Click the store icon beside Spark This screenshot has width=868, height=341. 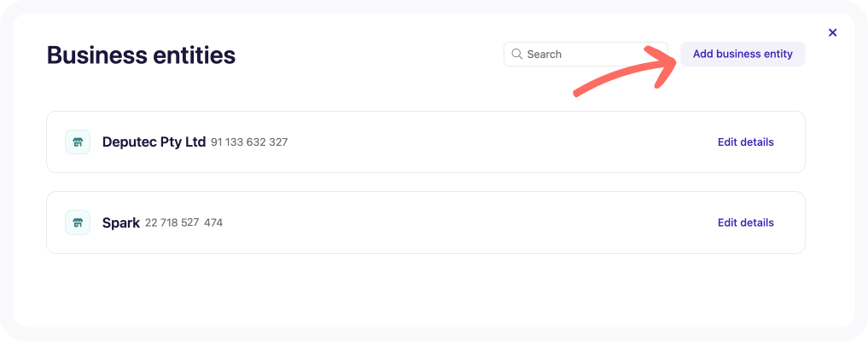click(x=78, y=223)
